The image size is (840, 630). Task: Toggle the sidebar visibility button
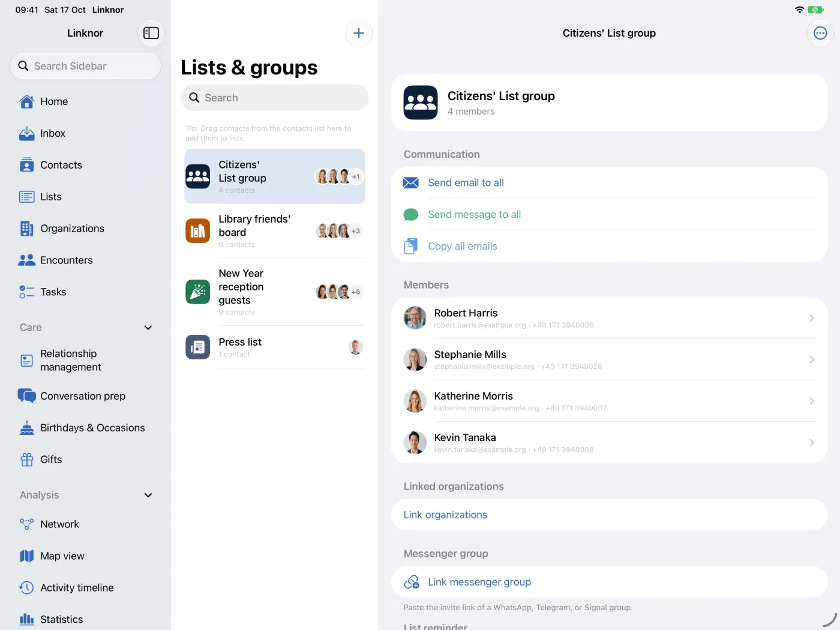pyautogui.click(x=151, y=33)
